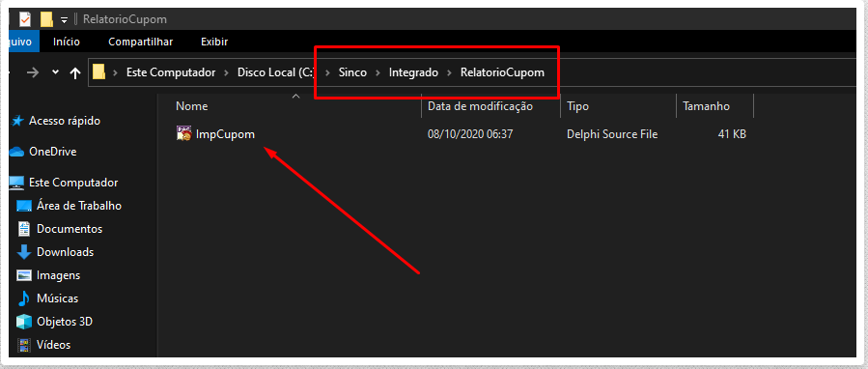Screen dimensions: 868x369
Task: Navigate to Integrado folder breadcrumb
Action: pos(413,72)
